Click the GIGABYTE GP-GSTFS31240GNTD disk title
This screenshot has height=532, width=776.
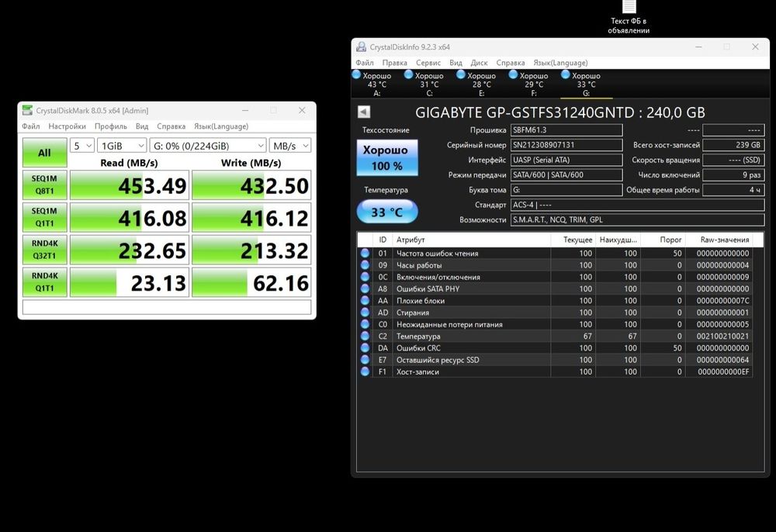559,112
